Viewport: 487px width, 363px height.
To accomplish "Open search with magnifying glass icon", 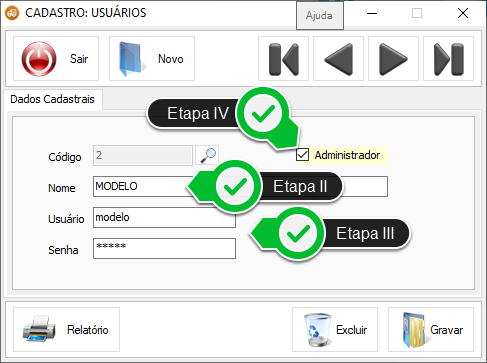I will click(x=207, y=155).
